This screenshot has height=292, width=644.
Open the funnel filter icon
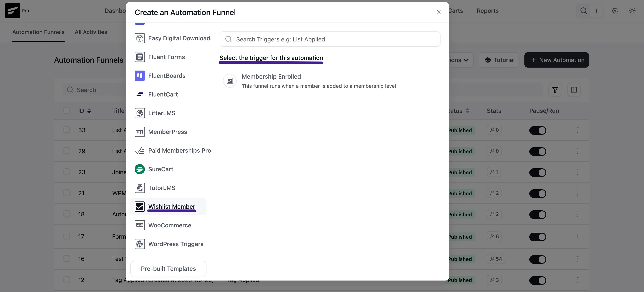555,90
